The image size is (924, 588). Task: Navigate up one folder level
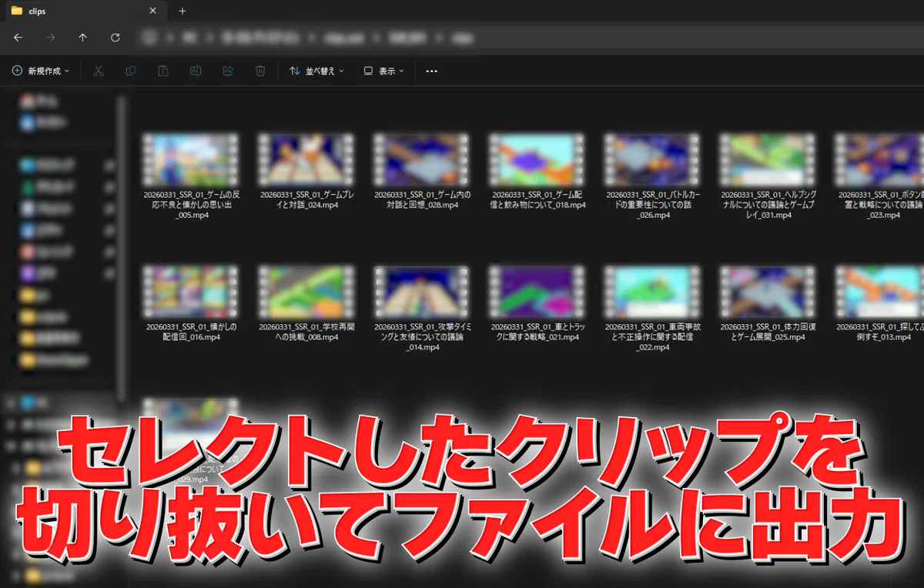[x=83, y=38]
